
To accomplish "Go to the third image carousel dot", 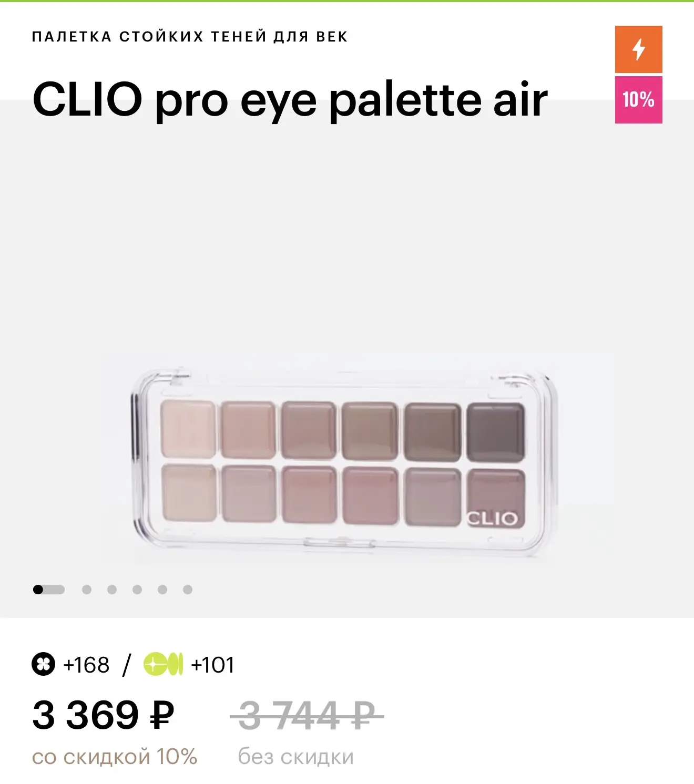I will click(112, 590).
